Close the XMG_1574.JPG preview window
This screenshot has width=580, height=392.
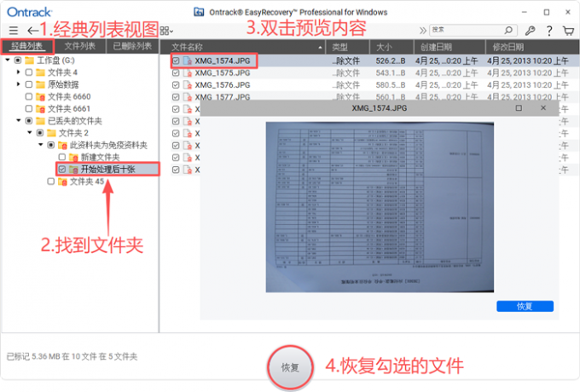click(x=543, y=108)
